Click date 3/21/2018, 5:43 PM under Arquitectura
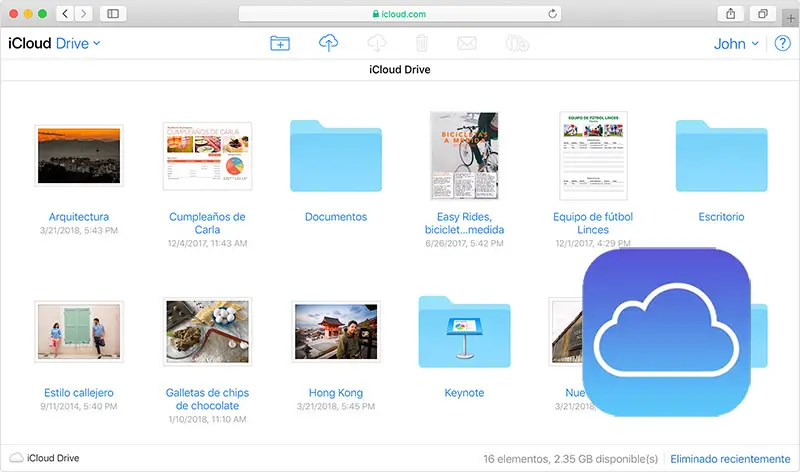Screen dimensions: 800x472 [79, 231]
